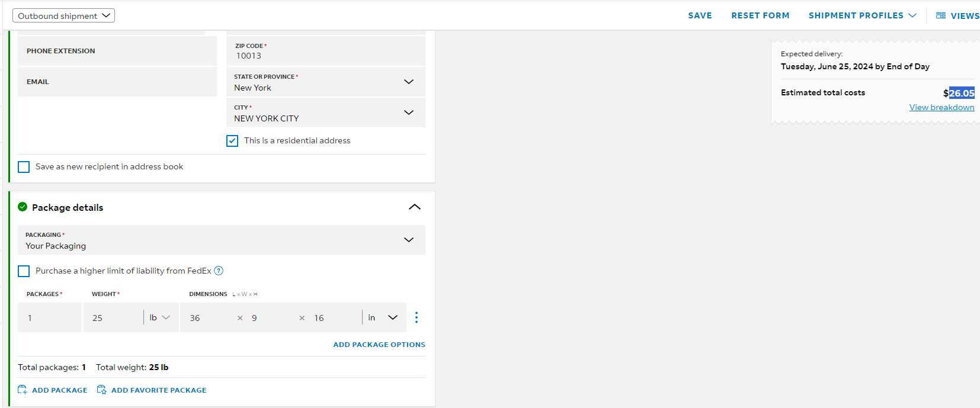Open the View breakdown link
This screenshot has height=408, width=980.
pos(941,107)
